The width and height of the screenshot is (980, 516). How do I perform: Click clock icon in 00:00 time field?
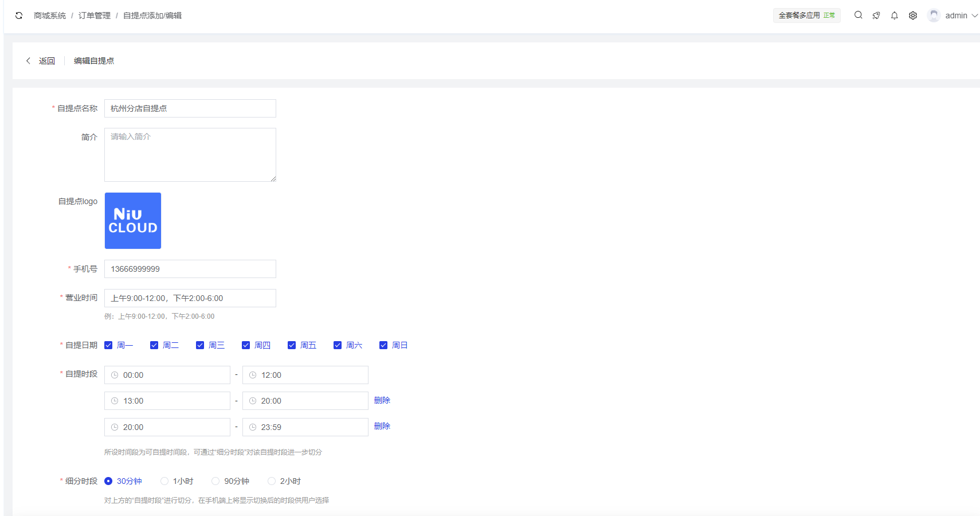click(115, 375)
